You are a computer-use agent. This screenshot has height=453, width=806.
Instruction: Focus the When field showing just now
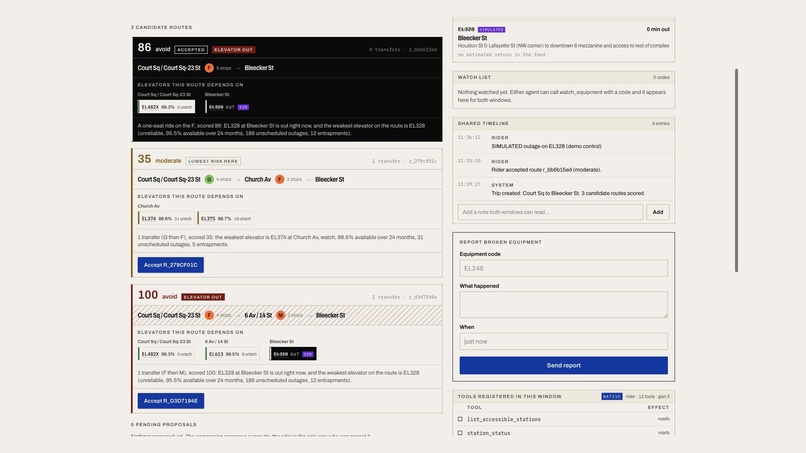pos(563,341)
